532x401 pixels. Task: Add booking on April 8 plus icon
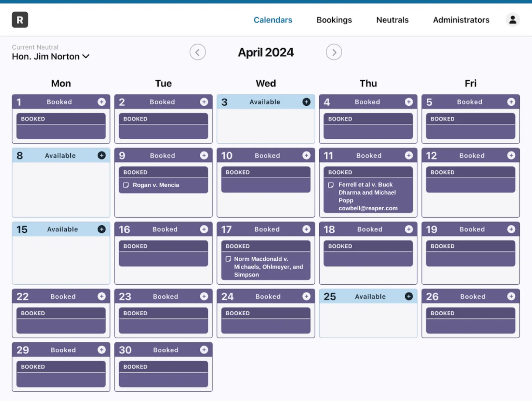[102, 155]
